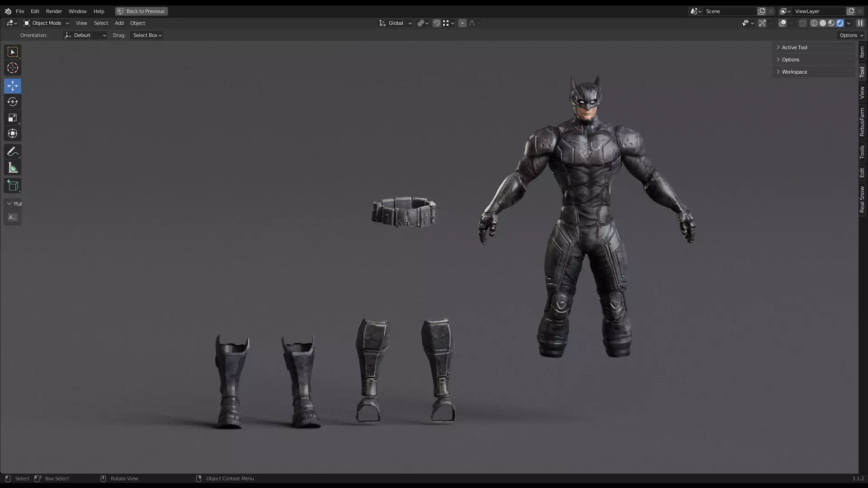Viewport: 868px width, 488px height.
Task: Select the Select Box tool icon
Action: (x=13, y=52)
